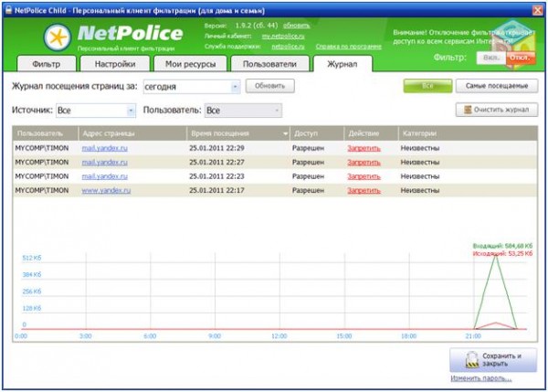Sort by Время посещения column arrow
This screenshot has height=392, width=548.
point(285,134)
